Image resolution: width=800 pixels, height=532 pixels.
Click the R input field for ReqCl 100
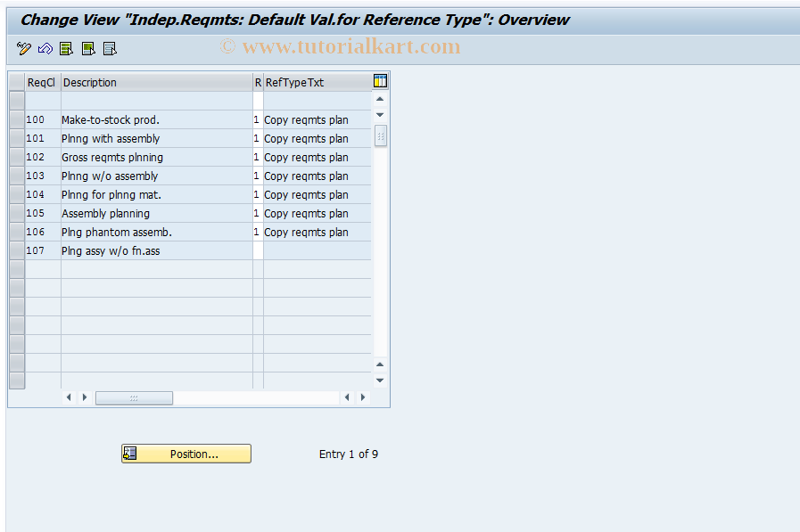(258, 119)
